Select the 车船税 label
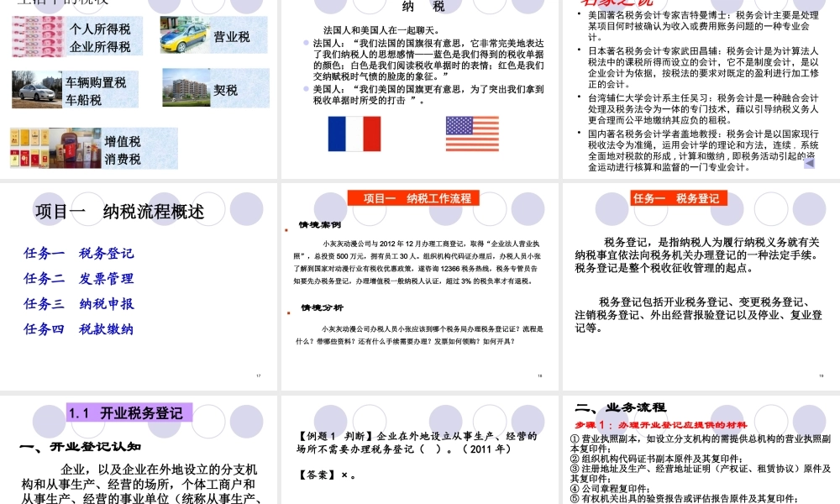The width and height of the screenshot is (840, 504). tap(83, 100)
